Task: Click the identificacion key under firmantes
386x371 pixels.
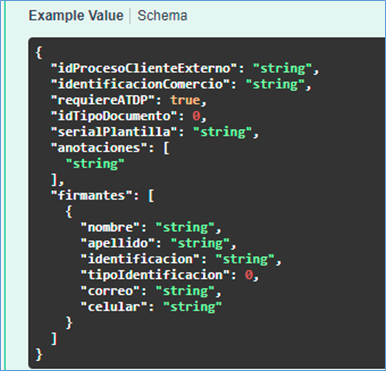Action: point(141,259)
